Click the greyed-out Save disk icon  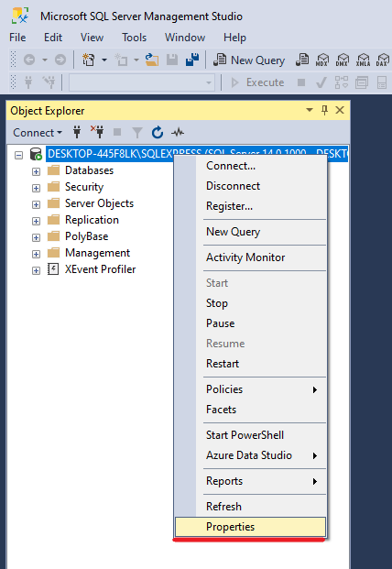tap(172, 60)
